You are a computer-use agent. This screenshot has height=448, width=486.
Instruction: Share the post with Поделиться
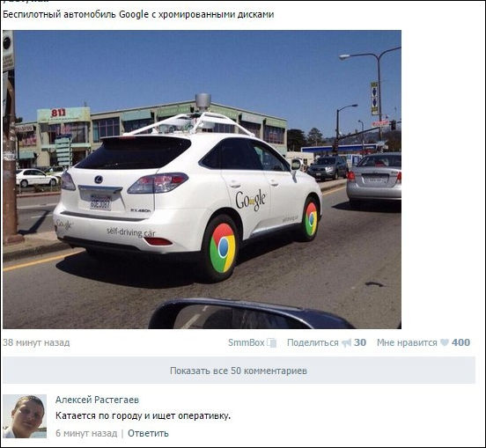point(313,342)
